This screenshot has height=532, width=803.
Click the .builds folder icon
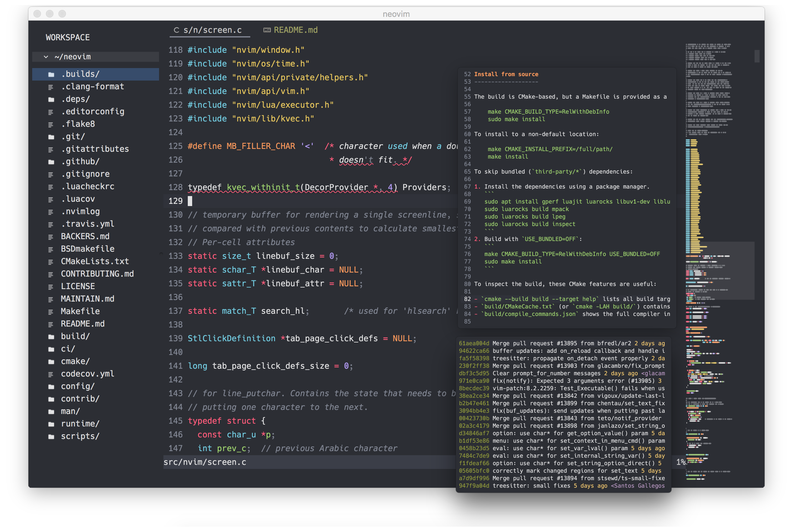pos(51,74)
